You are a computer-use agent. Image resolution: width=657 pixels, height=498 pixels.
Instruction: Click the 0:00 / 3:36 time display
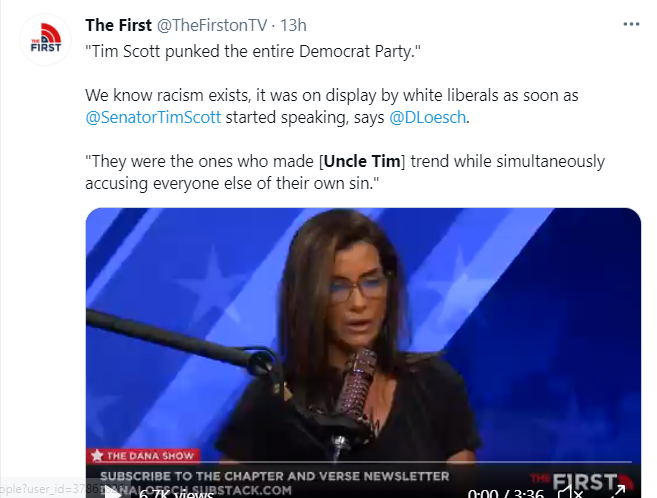tap(506, 494)
